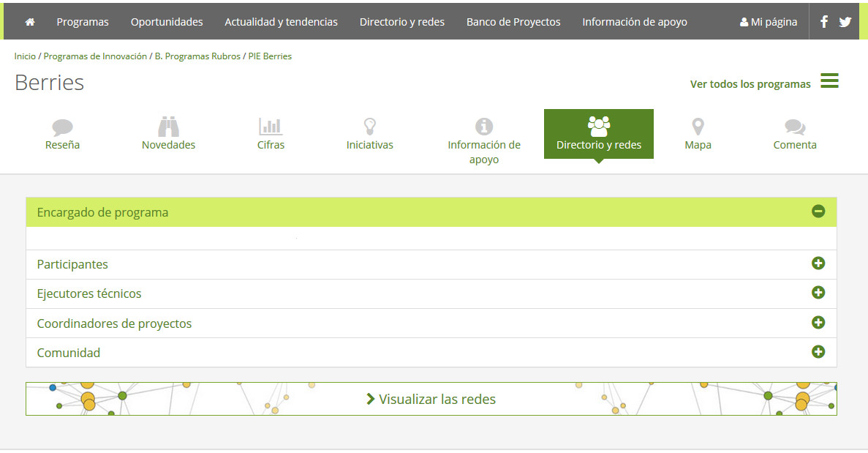Select the Cifras tab label
This screenshot has height=453, width=868.
(x=271, y=145)
